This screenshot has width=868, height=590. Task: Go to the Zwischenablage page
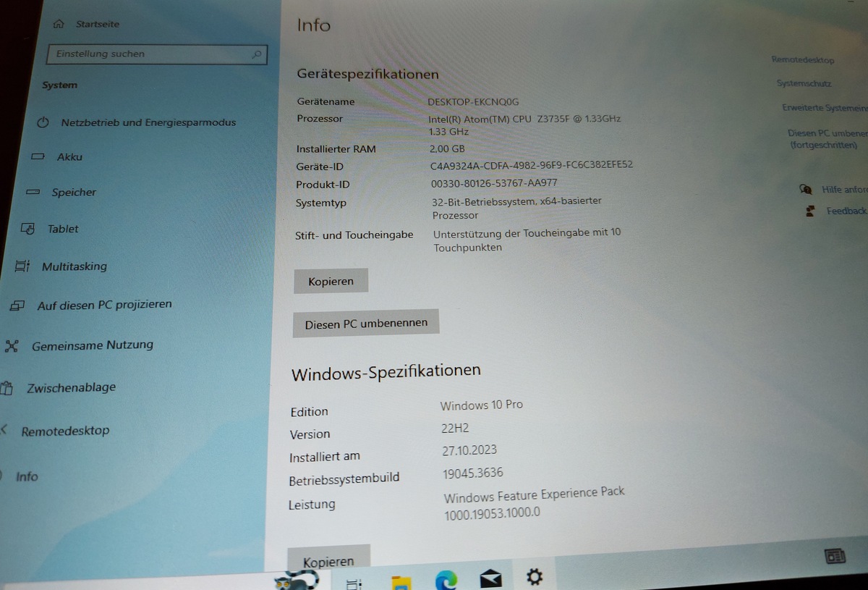(x=71, y=387)
